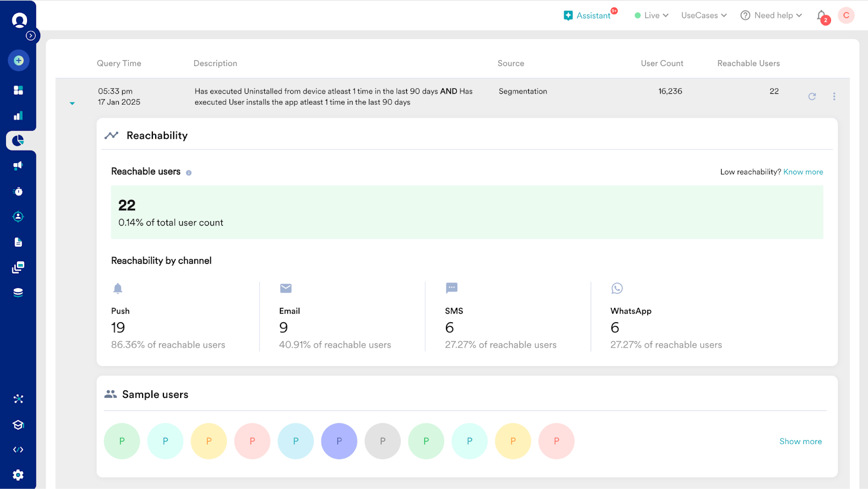Viewport: 868px width, 489px height.
Task: Click the purple sample user avatar
Action: tap(339, 441)
